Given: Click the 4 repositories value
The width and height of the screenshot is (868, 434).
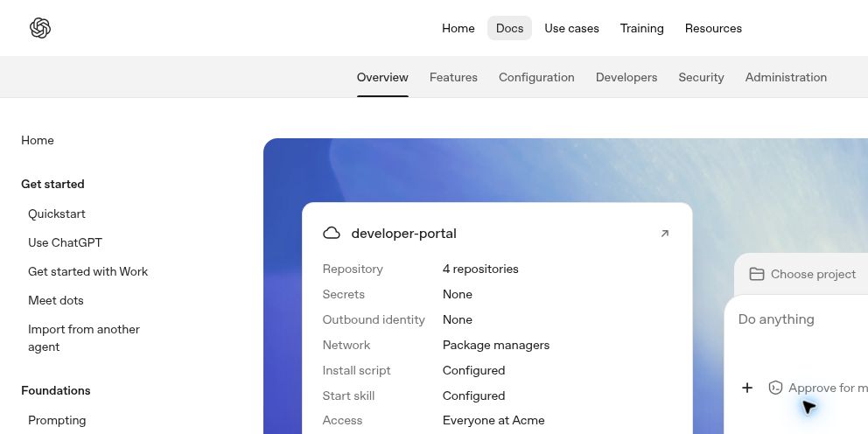Looking at the screenshot, I should click(480, 269).
